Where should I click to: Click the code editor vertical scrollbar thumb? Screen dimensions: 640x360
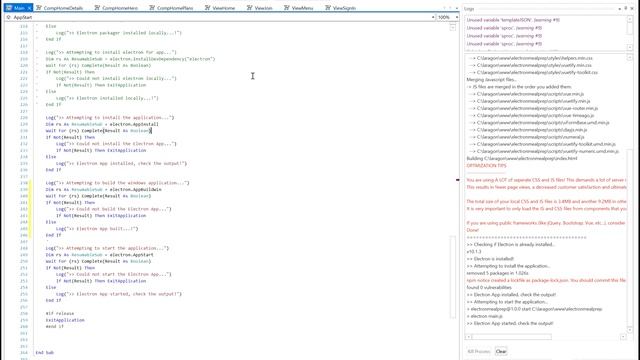point(453,277)
